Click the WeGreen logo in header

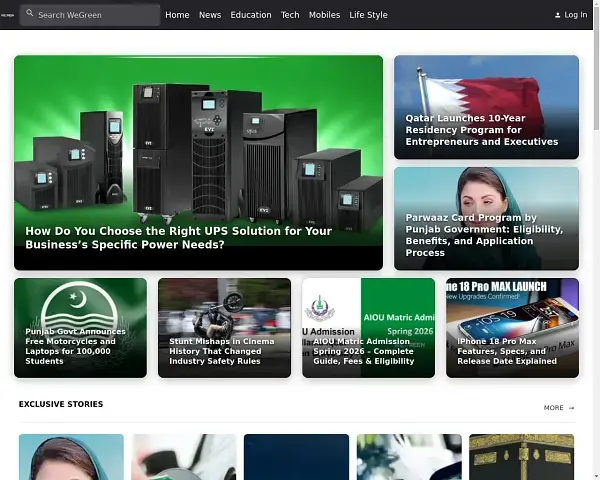pyautogui.click(x=8, y=15)
